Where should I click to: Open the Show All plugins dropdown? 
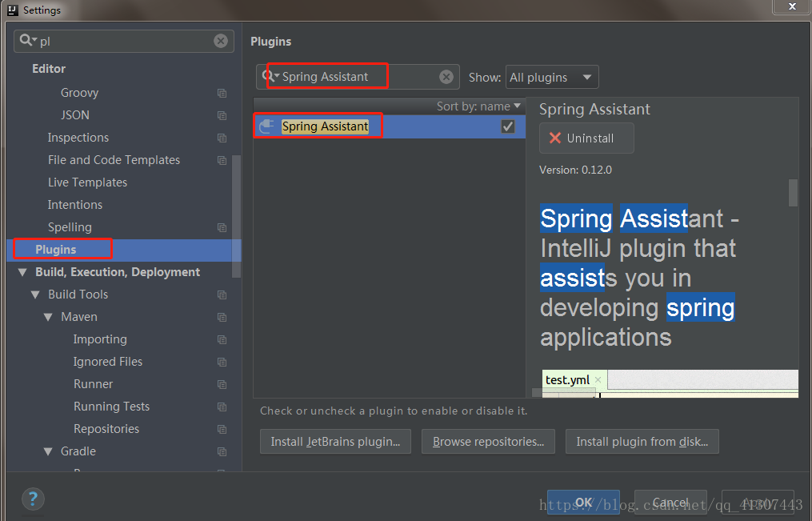pyautogui.click(x=552, y=77)
